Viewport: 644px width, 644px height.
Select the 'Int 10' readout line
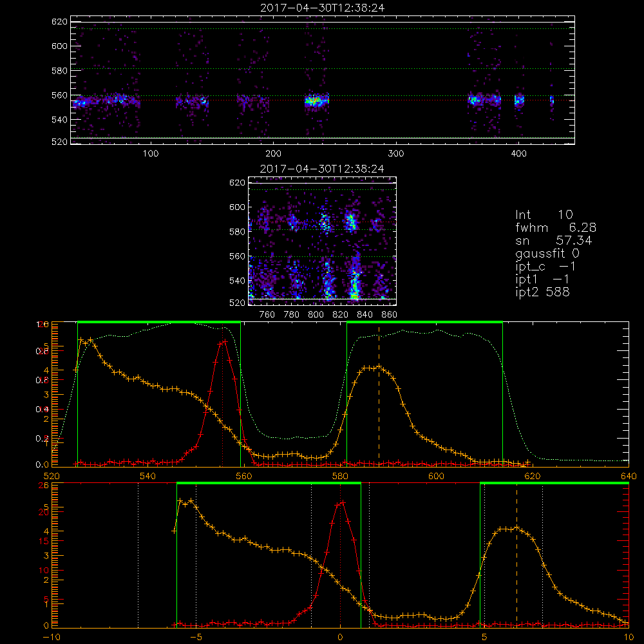544,215
